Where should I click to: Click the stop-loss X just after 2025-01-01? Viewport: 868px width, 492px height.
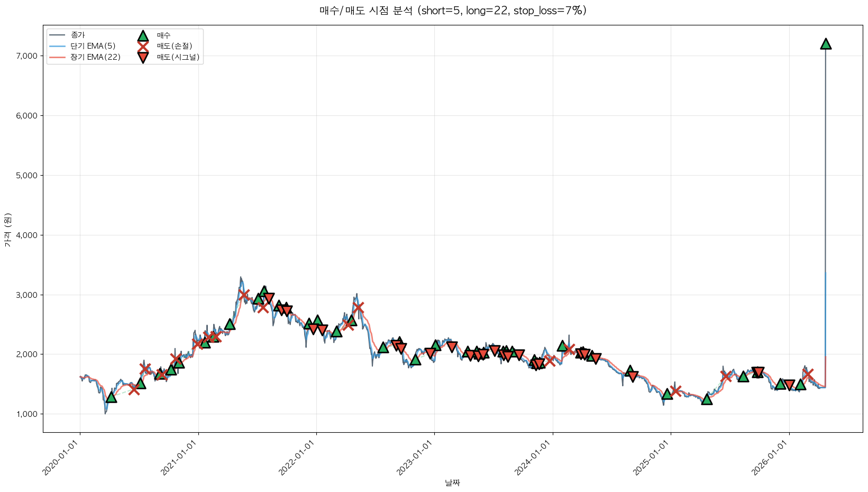click(x=675, y=391)
